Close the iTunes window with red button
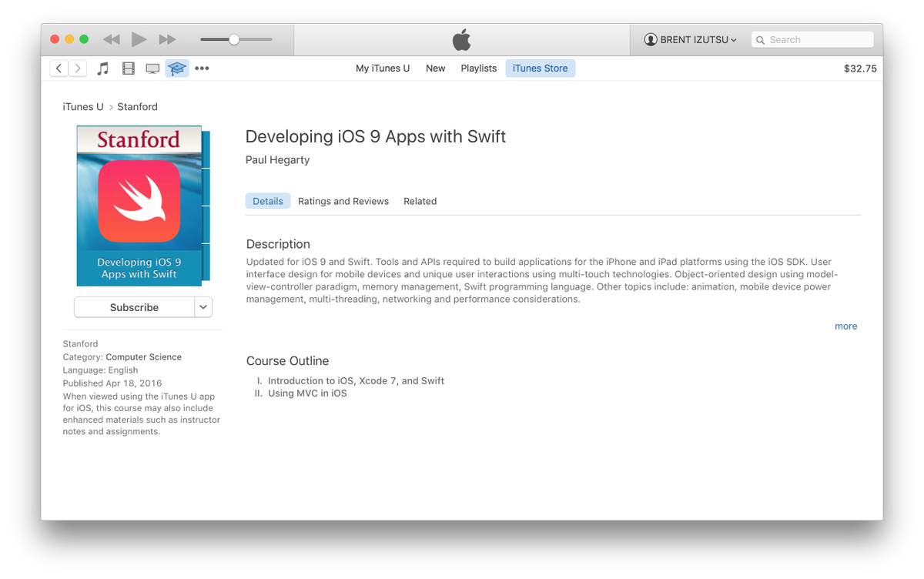This screenshot has width=924, height=579. [55, 39]
